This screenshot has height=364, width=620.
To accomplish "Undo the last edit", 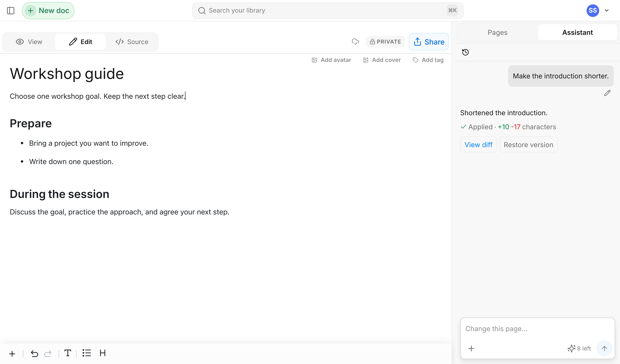I will pyautogui.click(x=34, y=354).
